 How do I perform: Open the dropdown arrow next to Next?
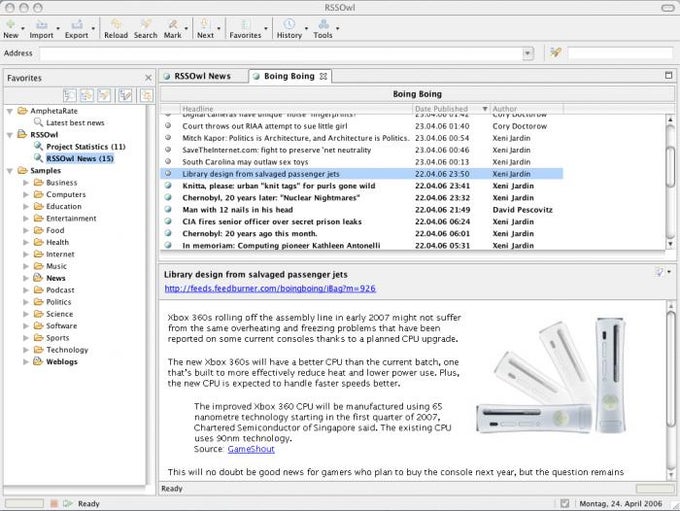click(219, 29)
